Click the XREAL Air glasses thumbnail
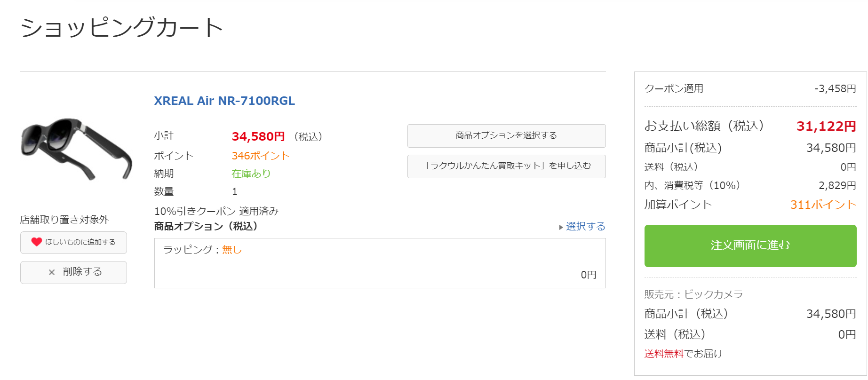868x380 pixels. [76, 149]
